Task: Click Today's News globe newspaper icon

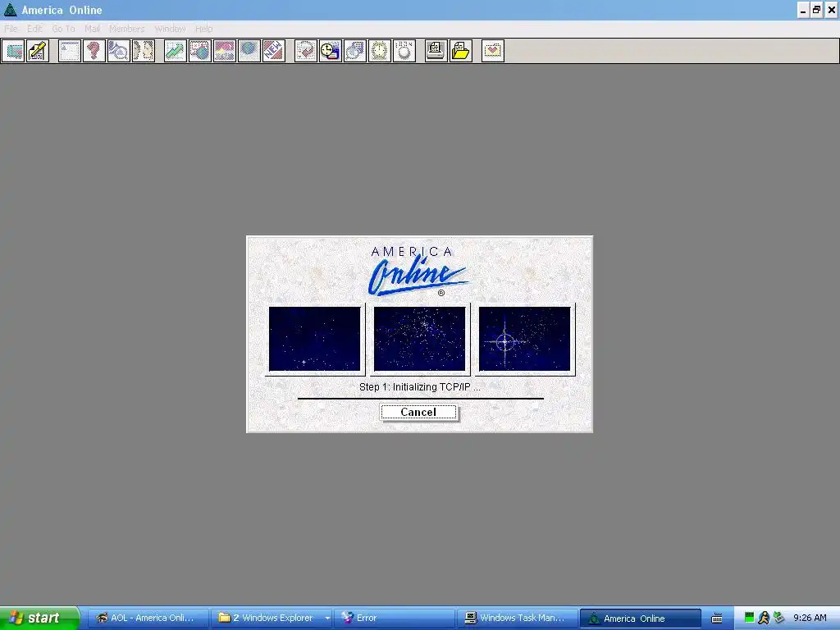Action: pos(200,51)
